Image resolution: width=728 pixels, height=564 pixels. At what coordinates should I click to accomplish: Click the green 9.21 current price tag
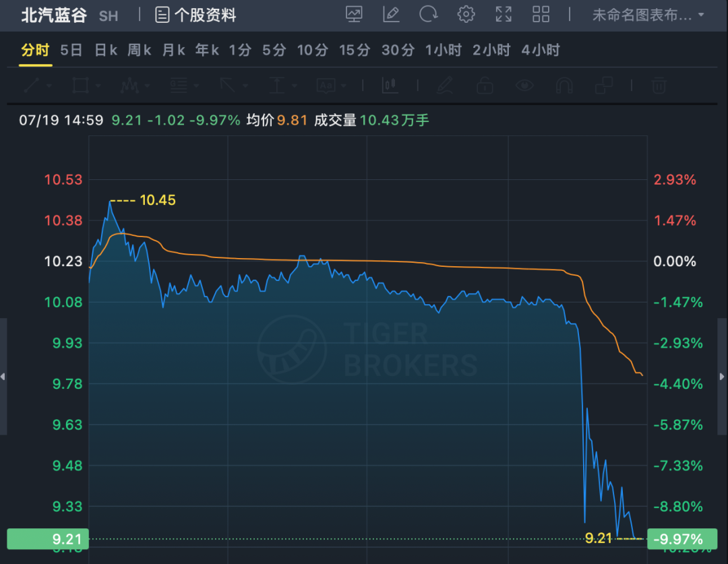pos(48,539)
